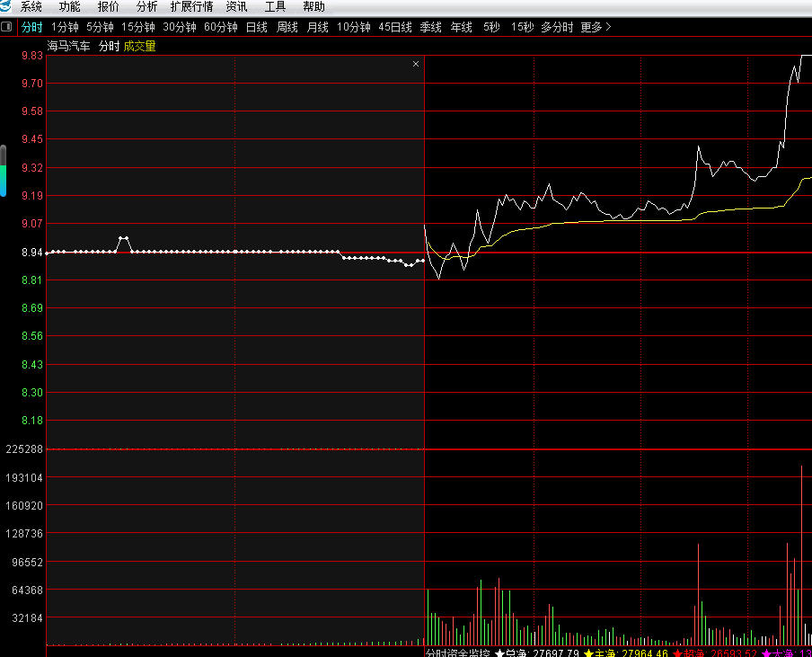Click the app logo icon in menu bar
This screenshot has height=657, width=812.
7,6
